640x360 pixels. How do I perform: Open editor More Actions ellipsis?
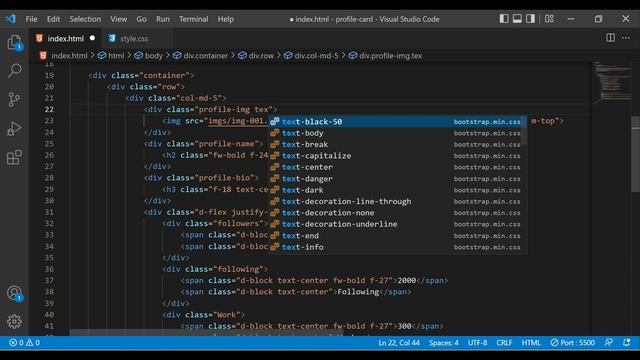pos(626,38)
